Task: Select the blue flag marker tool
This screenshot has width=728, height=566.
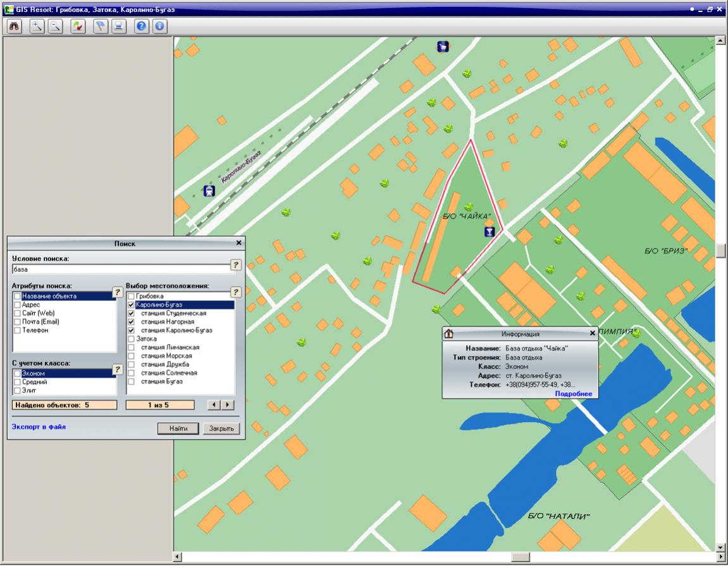Action: pos(101,27)
